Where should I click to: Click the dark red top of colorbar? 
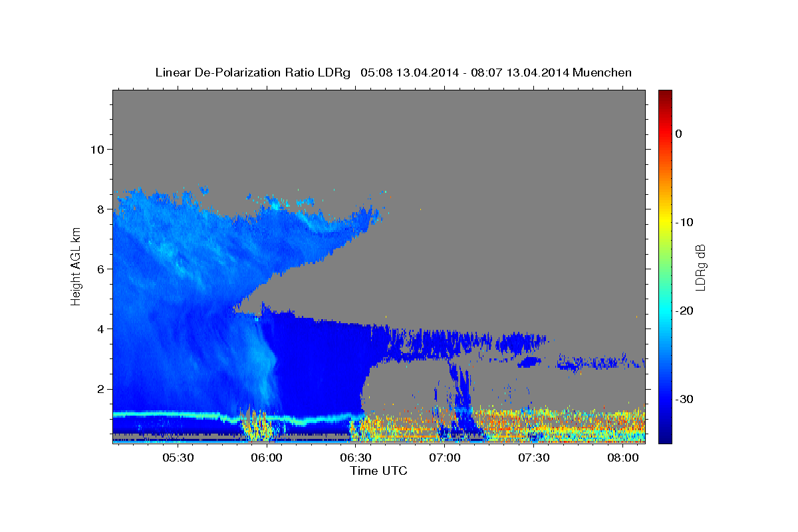pyautogui.click(x=665, y=94)
